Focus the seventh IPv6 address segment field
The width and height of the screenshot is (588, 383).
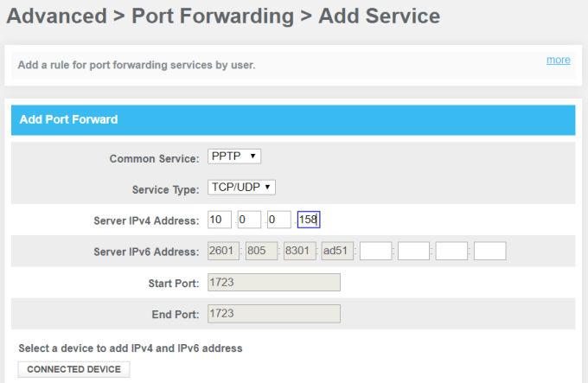pos(451,252)
